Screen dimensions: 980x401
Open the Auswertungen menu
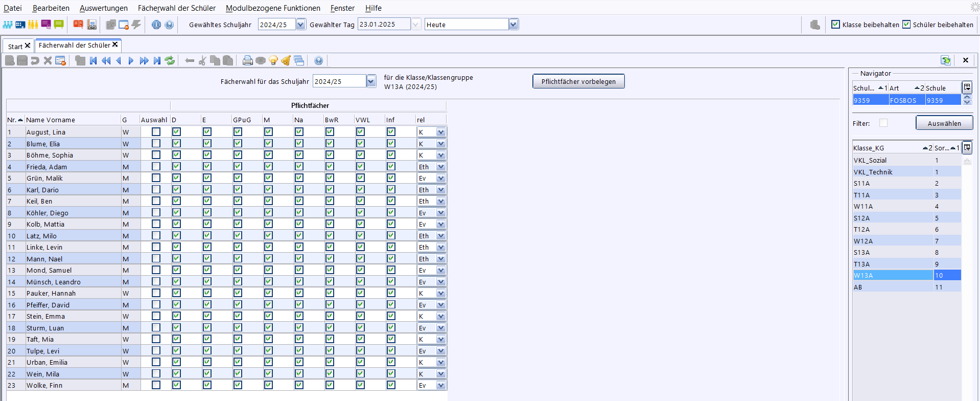coord(104,8)
